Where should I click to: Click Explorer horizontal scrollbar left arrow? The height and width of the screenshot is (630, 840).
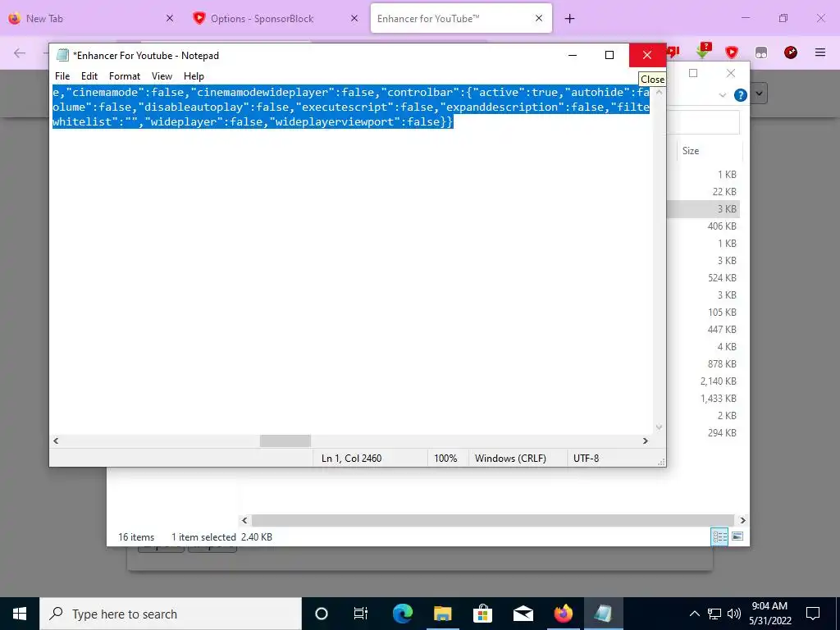click(244, 520)
